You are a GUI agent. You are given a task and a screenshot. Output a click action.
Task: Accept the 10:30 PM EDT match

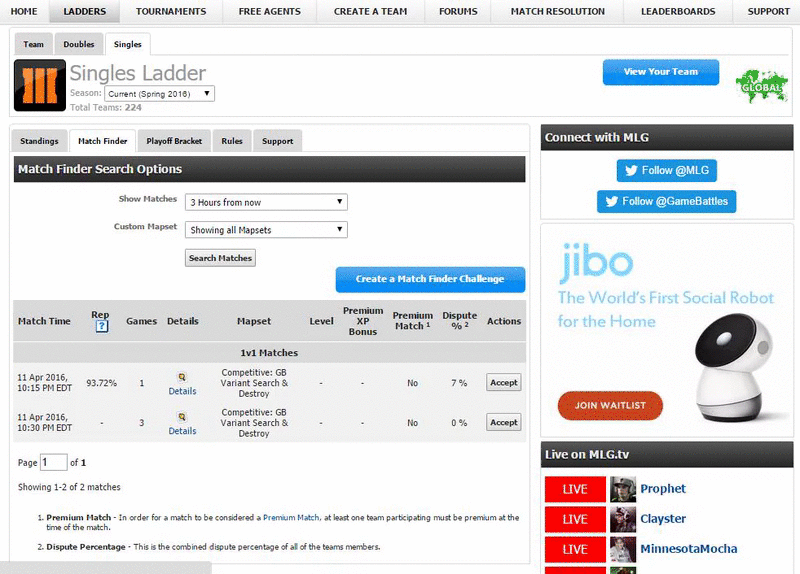[504, 422]
